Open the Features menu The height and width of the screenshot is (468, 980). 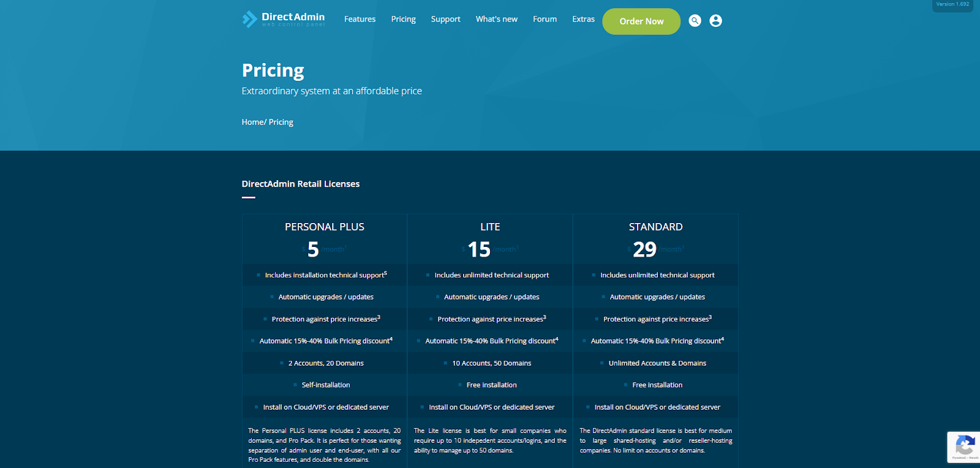pyautogui.click(x=360, y=19)
